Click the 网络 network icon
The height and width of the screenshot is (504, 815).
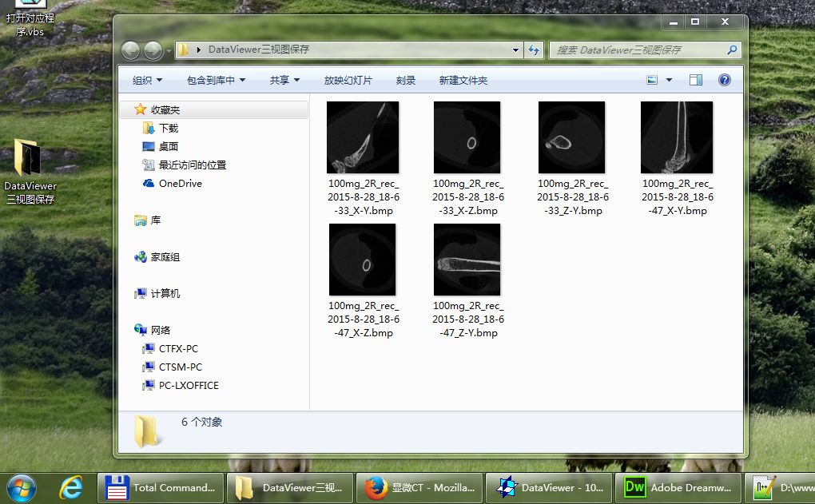141,329
